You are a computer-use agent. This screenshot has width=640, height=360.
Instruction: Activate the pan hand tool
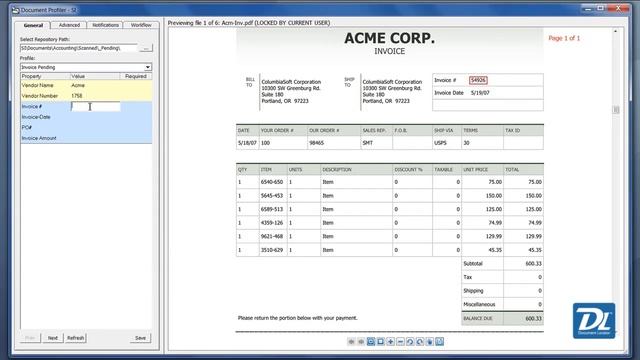430,342
